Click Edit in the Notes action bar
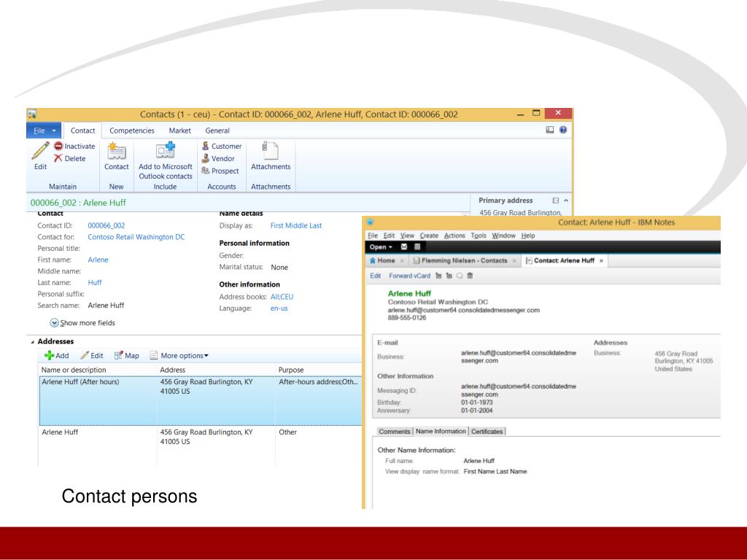The image size is (747, 560). coord(376,276)
